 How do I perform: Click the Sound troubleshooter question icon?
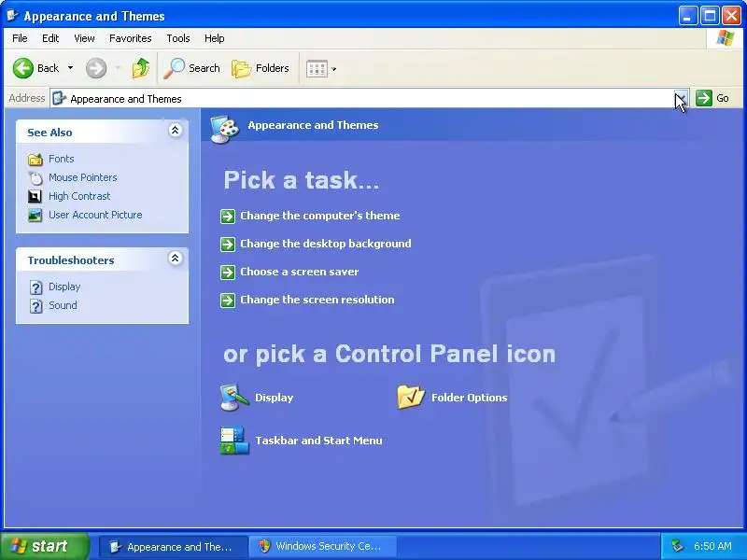coord(36,306)
